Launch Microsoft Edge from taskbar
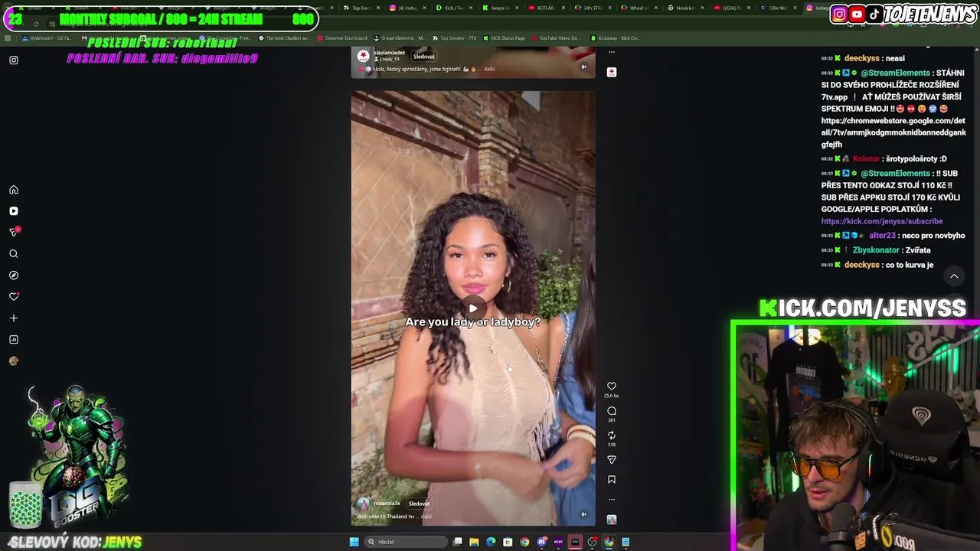 point(491,542)
